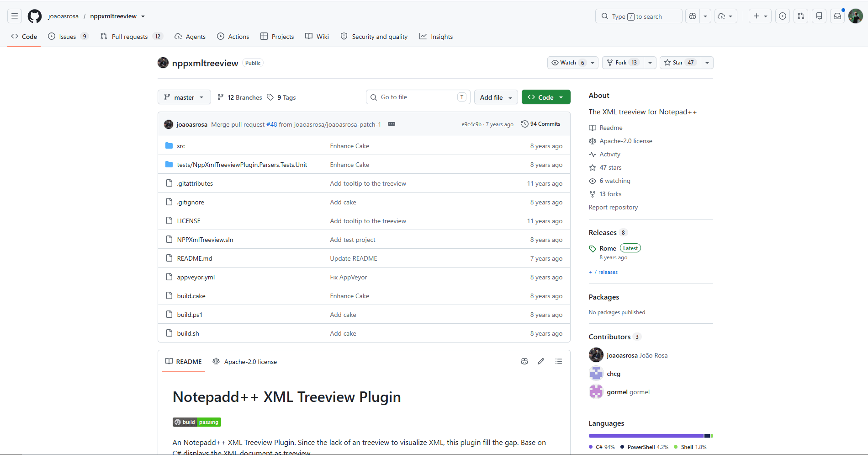Open green Code clone dropdown
This screenshot has width=868, height=455.
click(546, 97)
